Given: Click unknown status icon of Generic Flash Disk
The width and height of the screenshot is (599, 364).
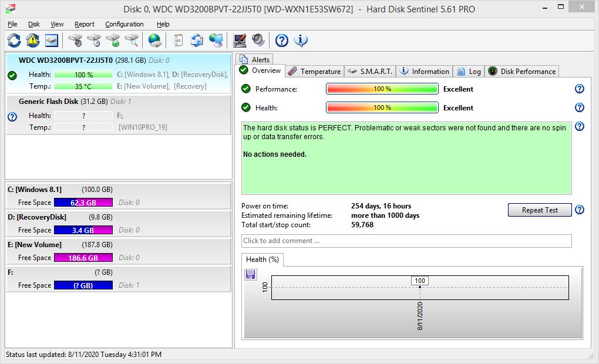Looking at the screenshot, I should (12, 116).
